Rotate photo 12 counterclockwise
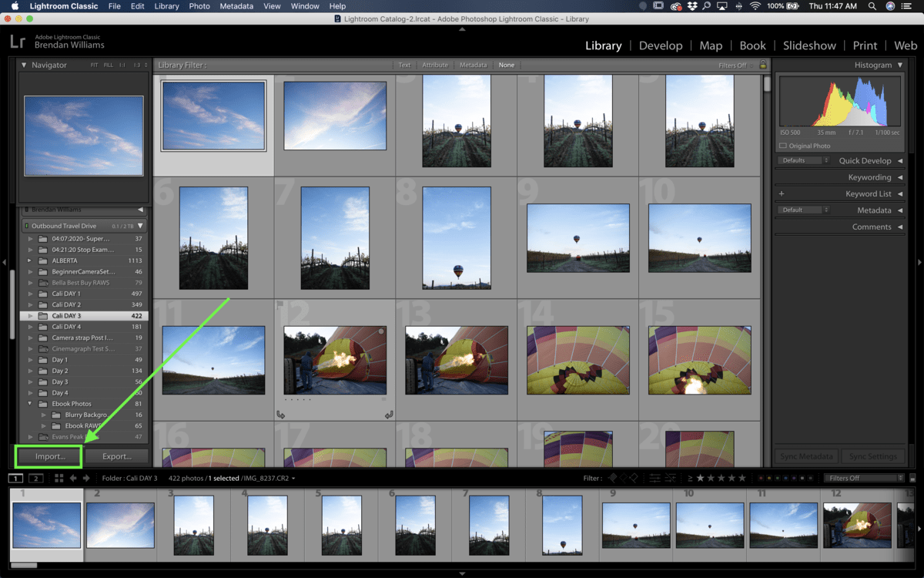 pyautogui.click(x=280, y=415)
